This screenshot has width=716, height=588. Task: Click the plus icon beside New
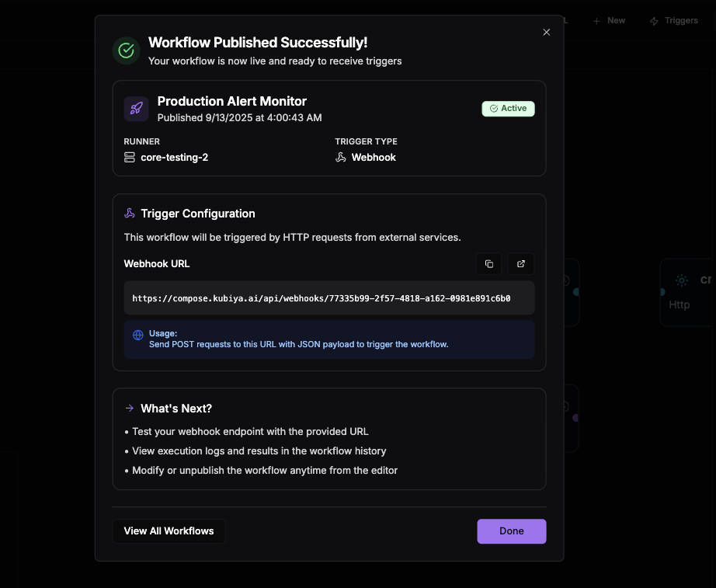tap(596, 21)
